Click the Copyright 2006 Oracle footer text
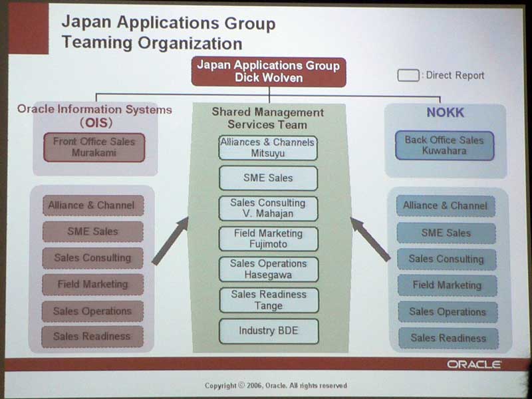532x399 pixels. (275, 386)
